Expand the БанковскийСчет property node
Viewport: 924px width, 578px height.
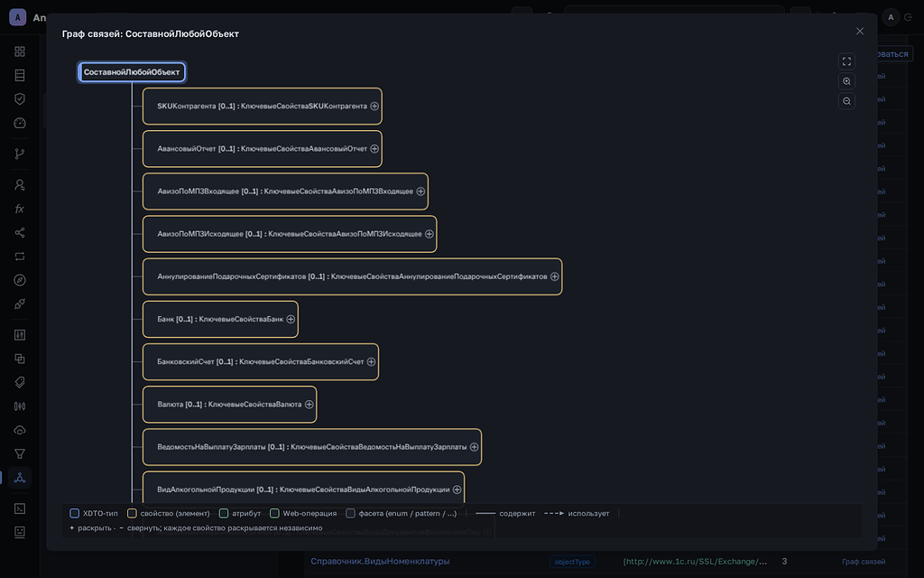(371, 361)
